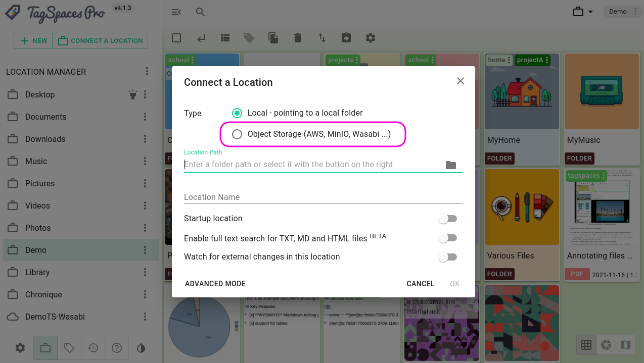The width and height of the screenshot is (644, 363).
Task: Click copy files icon in toolbar
Action: click(273, 38)
